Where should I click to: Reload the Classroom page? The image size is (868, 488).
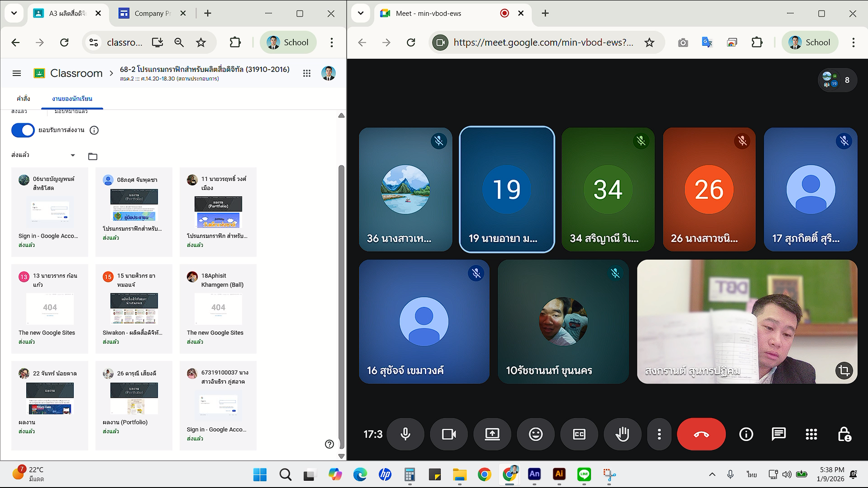tap(64, 42)
